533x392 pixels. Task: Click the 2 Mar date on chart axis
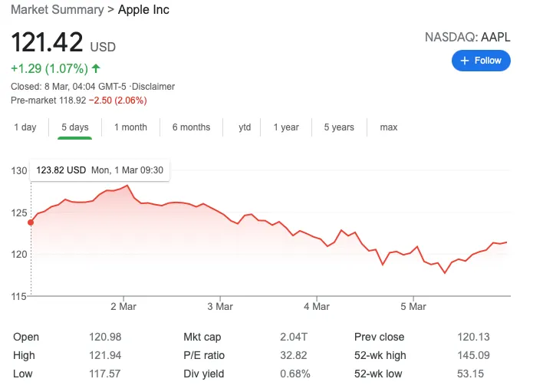[x=123, y=306]
